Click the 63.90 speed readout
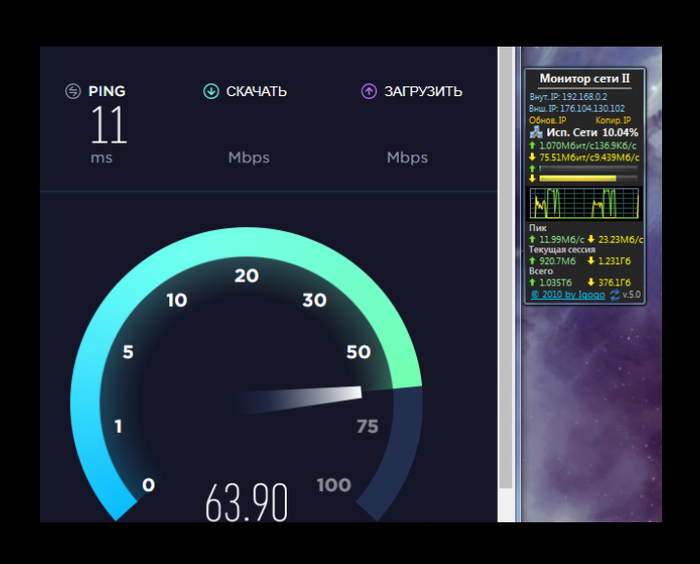 (x=246, y=501)
